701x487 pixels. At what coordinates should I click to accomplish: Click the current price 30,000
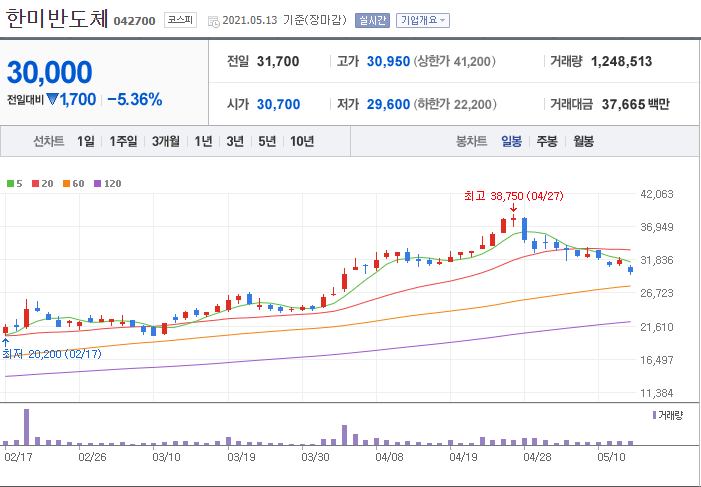pyautogui.click(x=50, y=72)
